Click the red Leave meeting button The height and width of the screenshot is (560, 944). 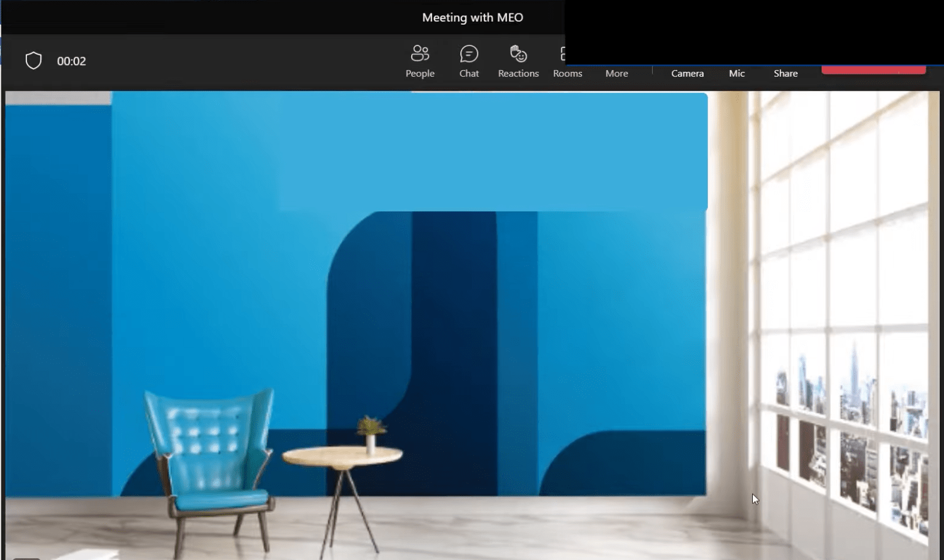(873, 69)
